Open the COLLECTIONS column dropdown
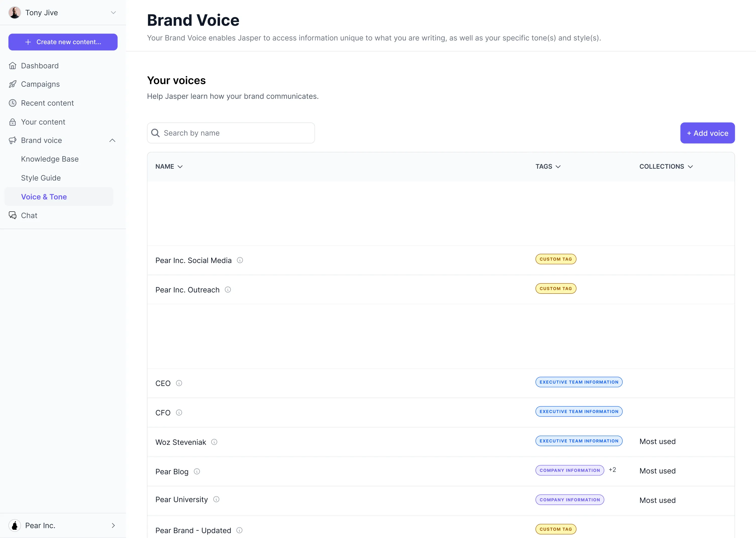The height and width of the screenshot is (538, 756). [666, 166]
